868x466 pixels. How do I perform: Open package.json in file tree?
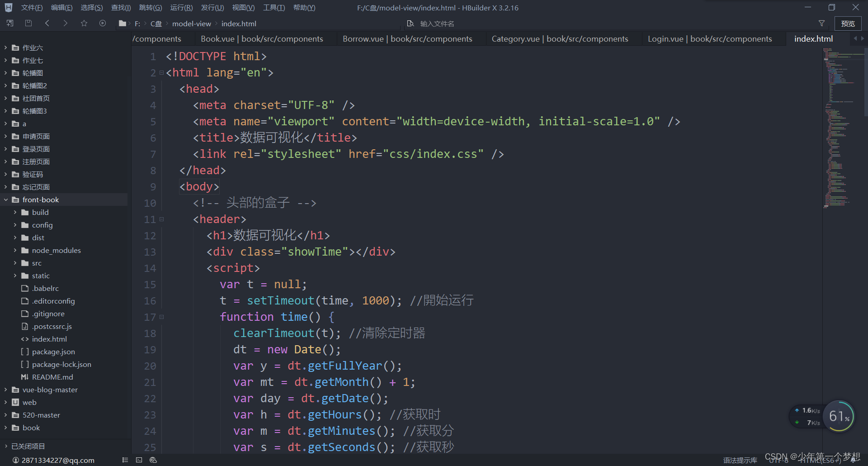(53, 352)
